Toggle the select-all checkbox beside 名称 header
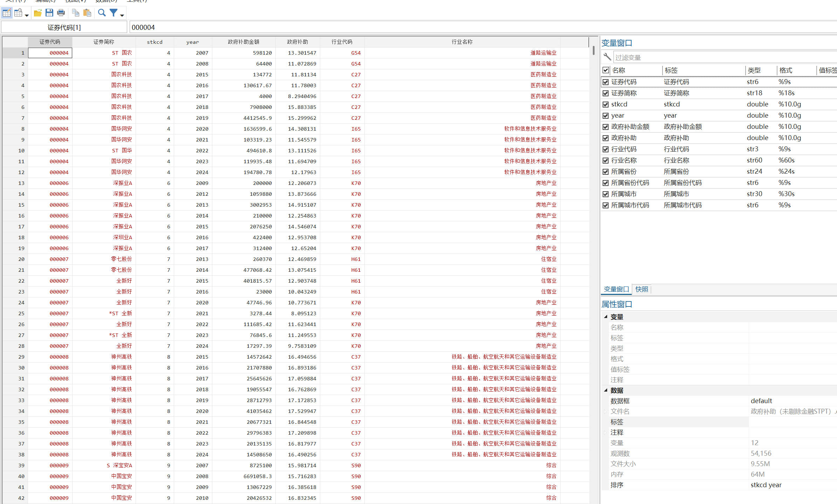The height and width of the screenshot is (504, 837). (x=605, y=70)
